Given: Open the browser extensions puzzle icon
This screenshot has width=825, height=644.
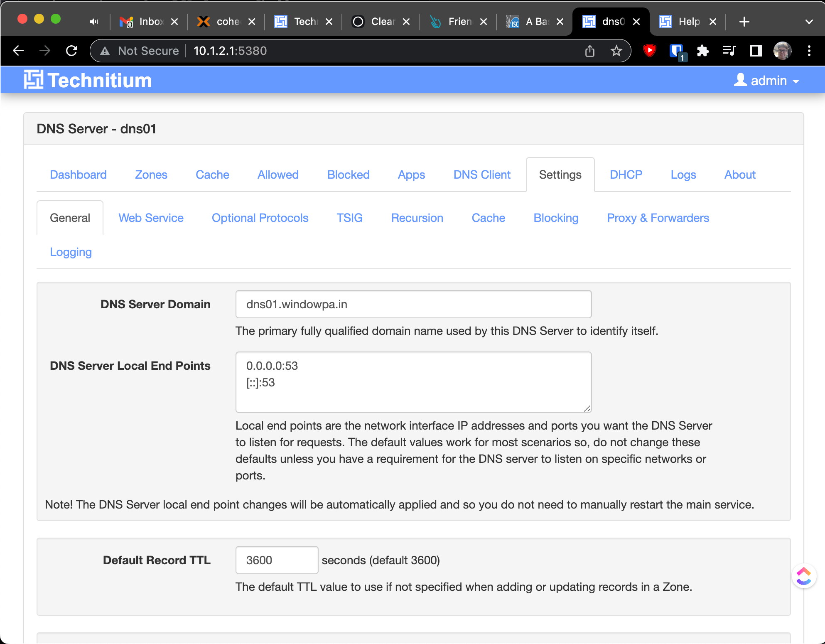Looking at the screenshot, I should (x=703, y=51).
